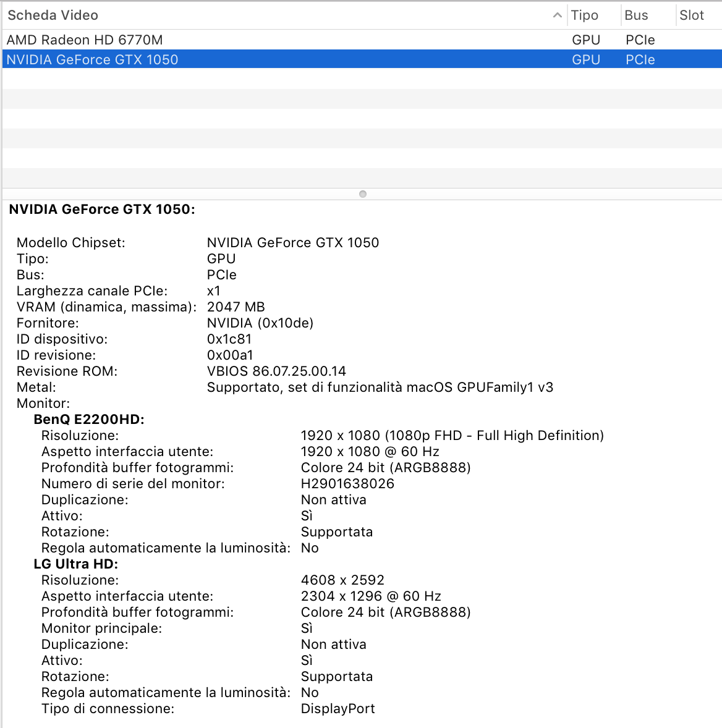Click the VRAM (dinamica, massima) label
The width and height of the screenshot is (722, 728).
point(106,307)
